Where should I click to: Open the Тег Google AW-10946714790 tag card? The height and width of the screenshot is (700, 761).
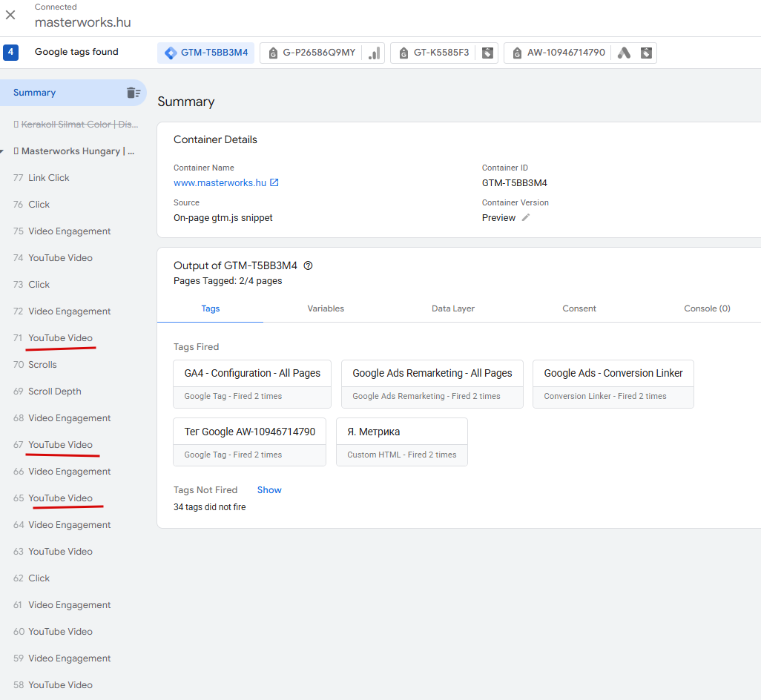(249, 443)
